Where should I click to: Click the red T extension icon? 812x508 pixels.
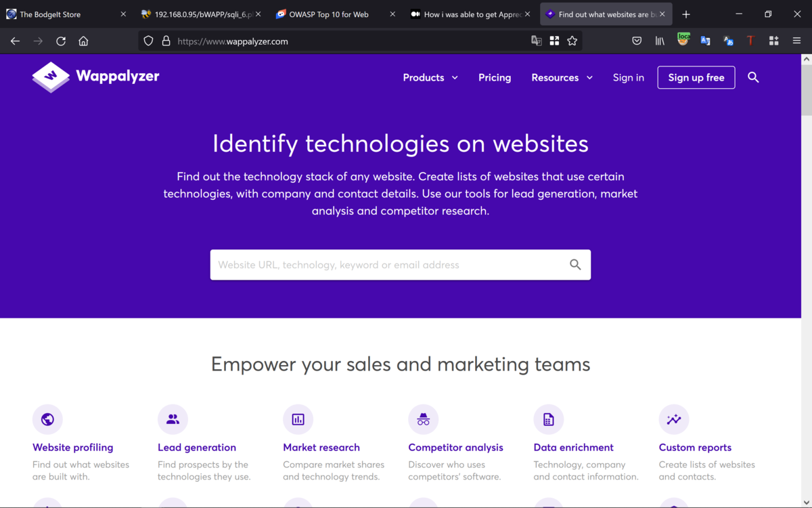[750, 41]
